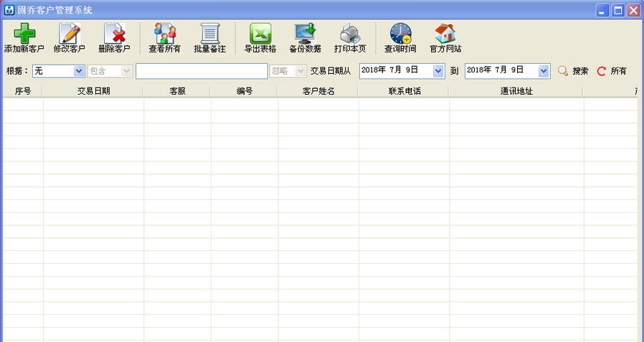Visit Official Website (官方网站) house icon

[x=445, y=33]
